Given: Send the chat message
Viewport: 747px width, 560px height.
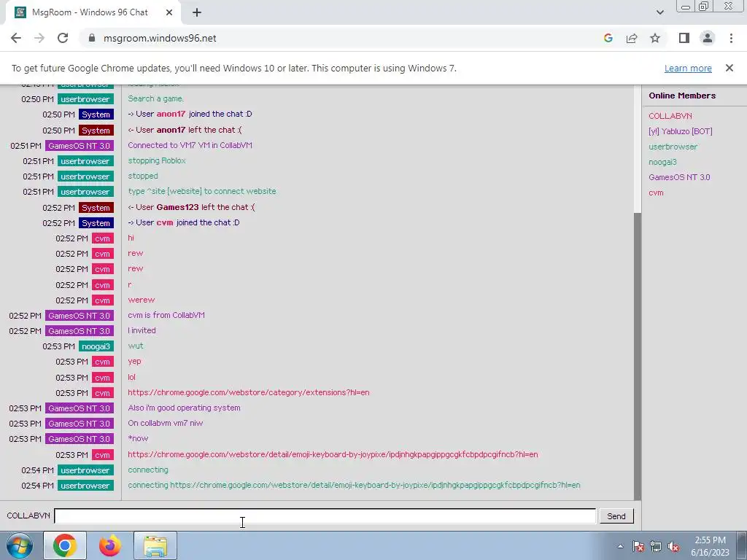Looking at the screenshot, I should (616, 516).
